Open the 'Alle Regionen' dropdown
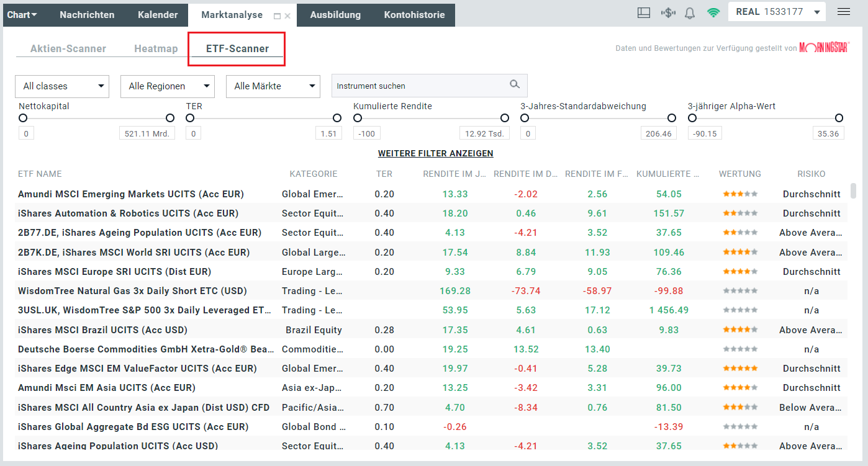 pos(167,86)
